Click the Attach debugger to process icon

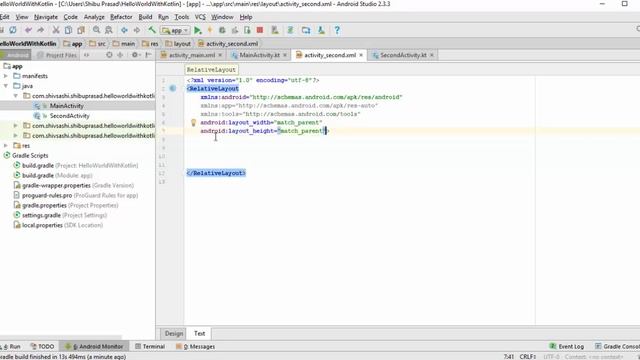pos(247,30)
